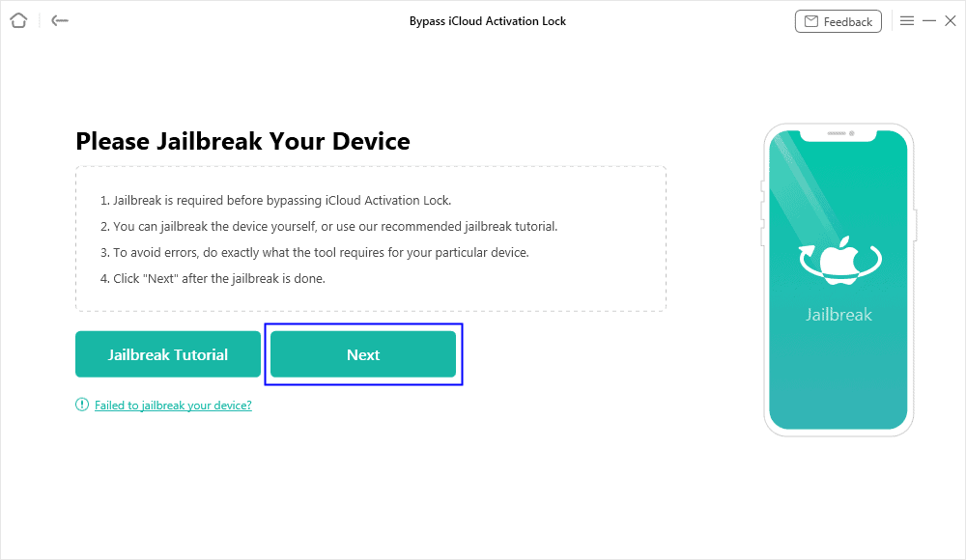Go to the Home screen icon

(18, 21)
